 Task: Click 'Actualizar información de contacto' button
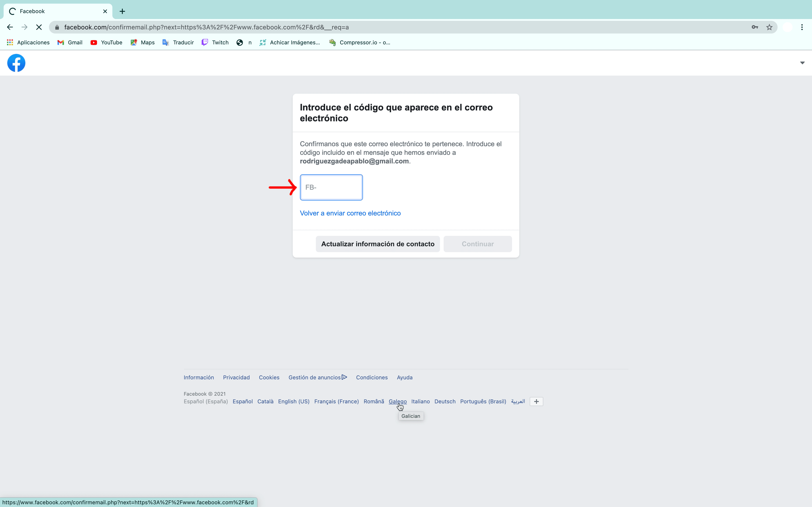(378, 244)
